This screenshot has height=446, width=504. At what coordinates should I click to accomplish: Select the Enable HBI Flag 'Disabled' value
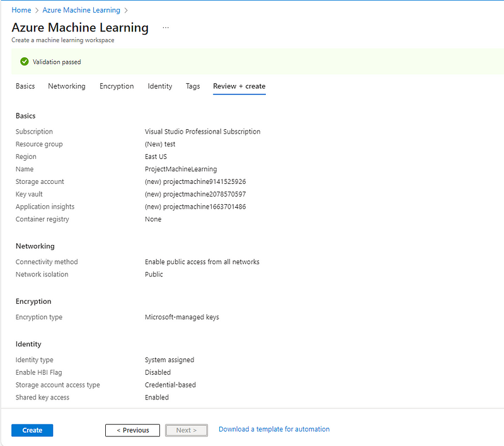coord(157,372)
